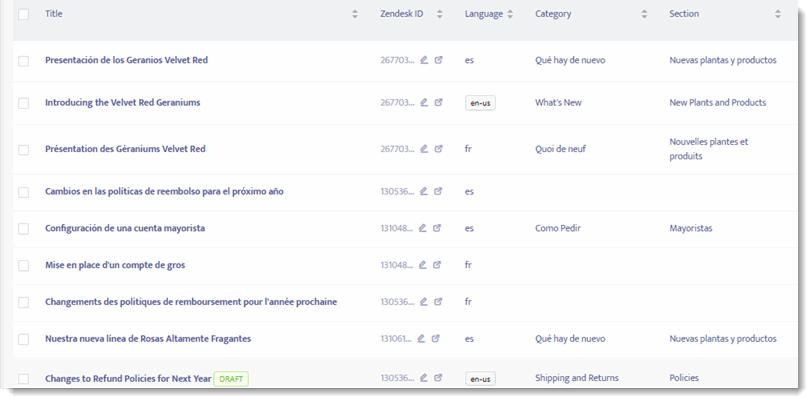Edit Zendesk ID for Nuestra nueva línea de Rosas
The width and height of the screenshot is (807, 397).
[421, 339]
